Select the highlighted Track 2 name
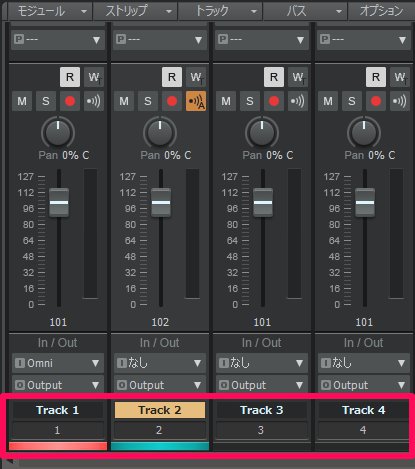 tap(160, 410)
